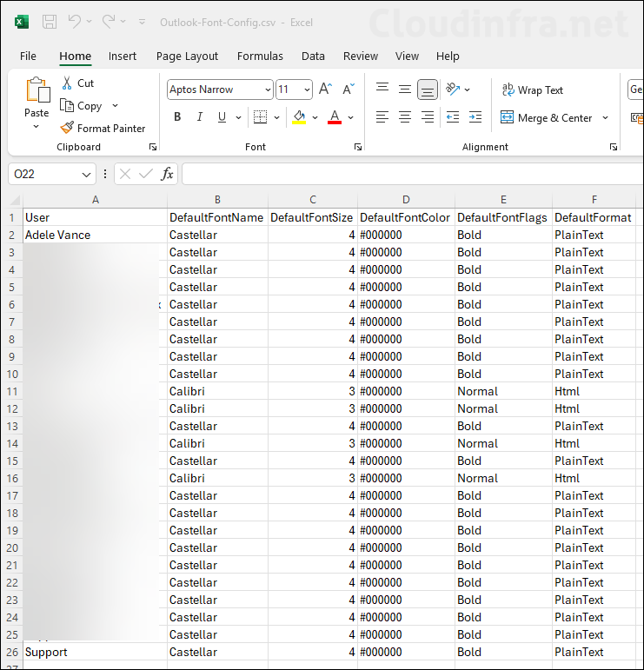Open the Clipboard dialog launcher
Screen dimensions: 644x670
(x=153, y=147)
